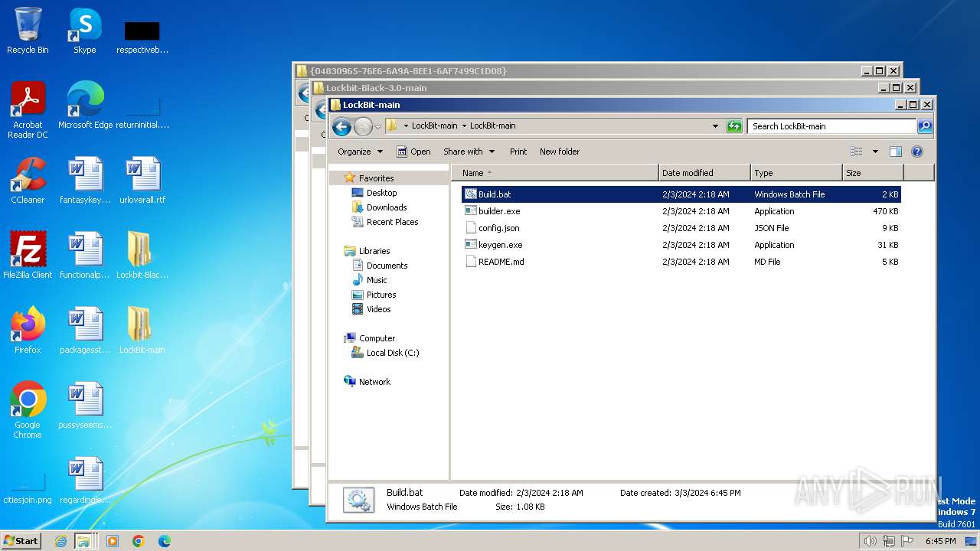Open Music library in navigation pane
This screenshot has width=980, height=551.
point(377,280)
